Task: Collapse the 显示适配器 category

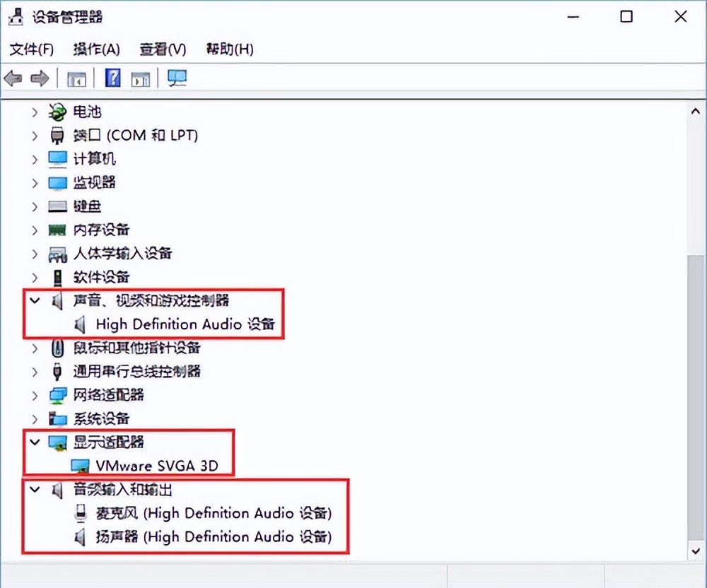Action: point(35,442)
